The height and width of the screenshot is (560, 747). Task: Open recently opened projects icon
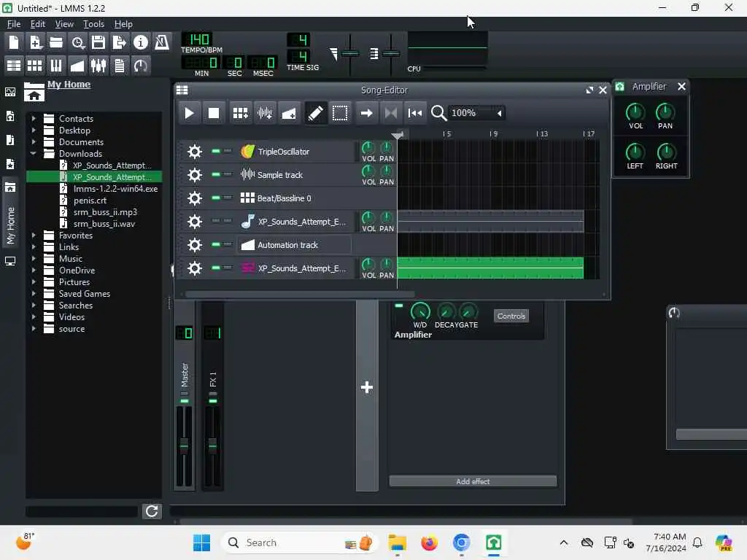pyautogui.click(x=77, y=42)
